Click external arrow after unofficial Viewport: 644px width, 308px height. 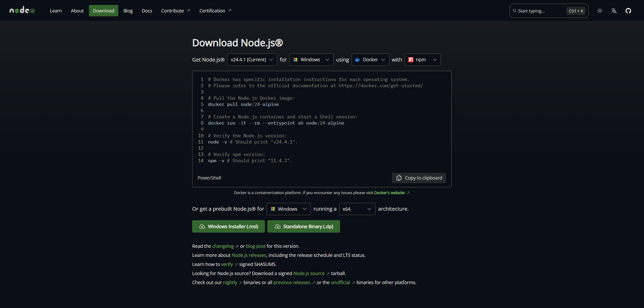pos(353,283)
